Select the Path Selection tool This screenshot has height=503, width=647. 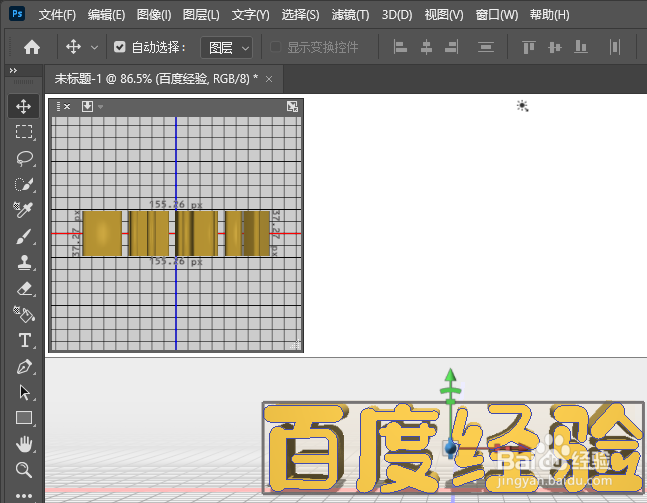click(24, 392)
